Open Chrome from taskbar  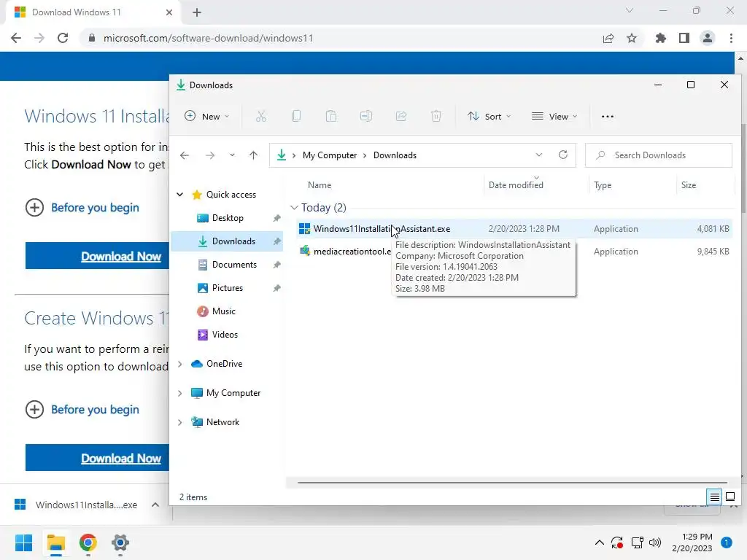[88, 542]
